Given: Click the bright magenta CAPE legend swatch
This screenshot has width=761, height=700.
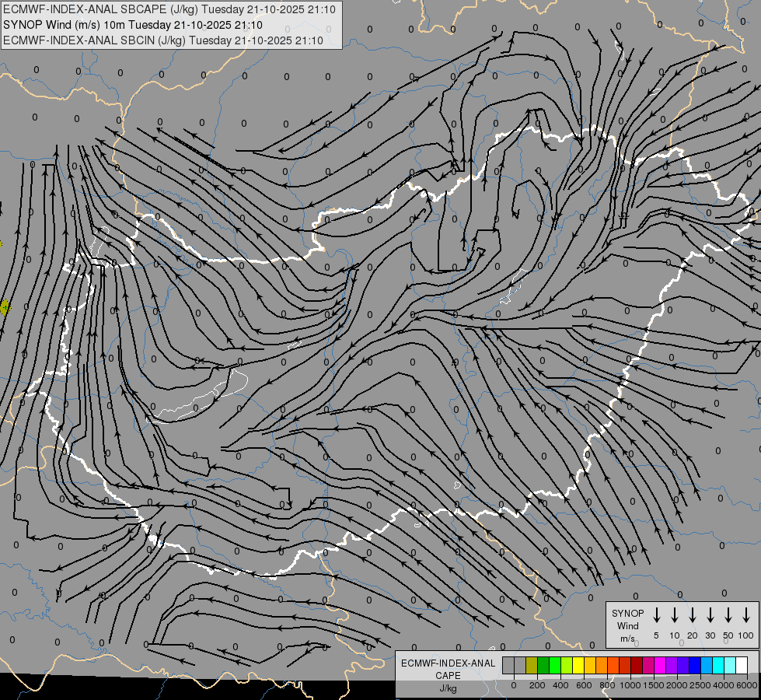Looking at the screenshot, I should pos(660,666).
